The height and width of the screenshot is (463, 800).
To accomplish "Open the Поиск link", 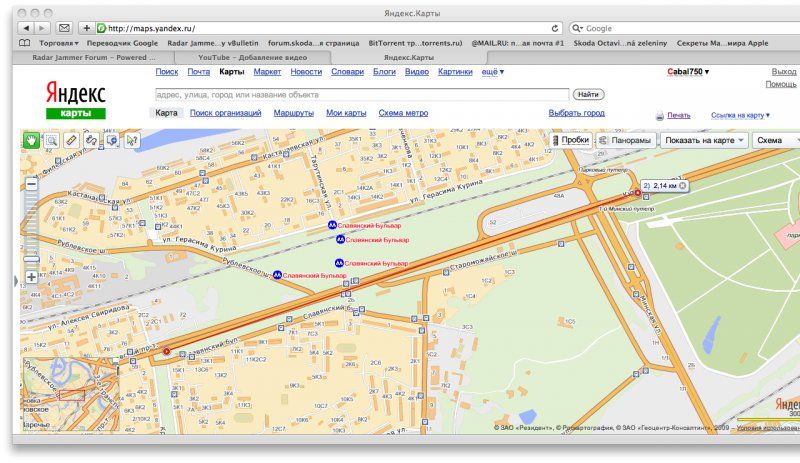I will coord(167,72).
